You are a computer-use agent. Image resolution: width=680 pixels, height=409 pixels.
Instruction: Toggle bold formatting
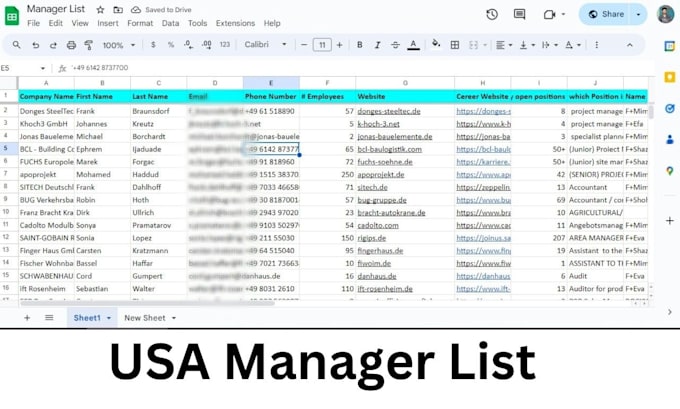(x=360, y=45)
